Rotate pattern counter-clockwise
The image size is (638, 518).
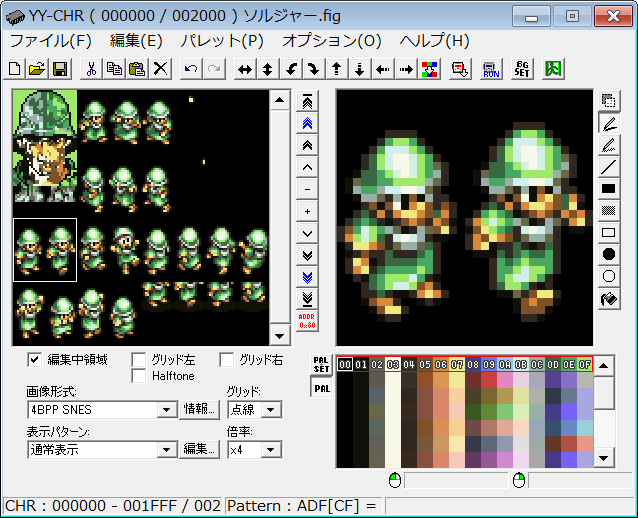[x=291, y=69]
